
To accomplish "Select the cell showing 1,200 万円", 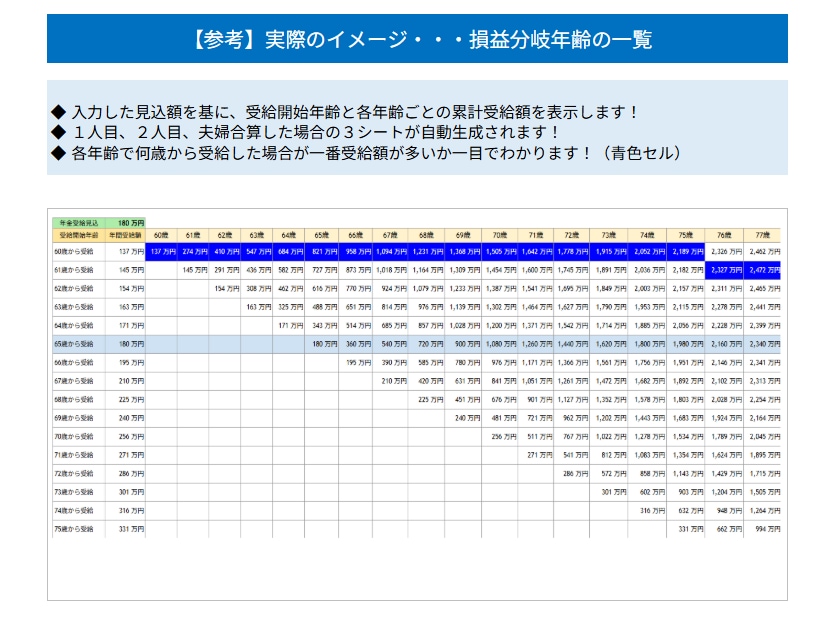I will [x=500, y=326].
